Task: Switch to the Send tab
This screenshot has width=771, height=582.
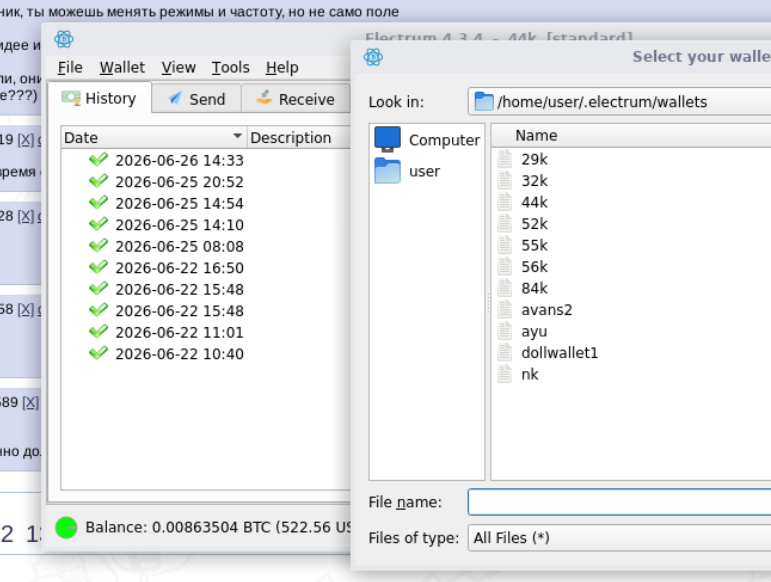Action: 197,99
